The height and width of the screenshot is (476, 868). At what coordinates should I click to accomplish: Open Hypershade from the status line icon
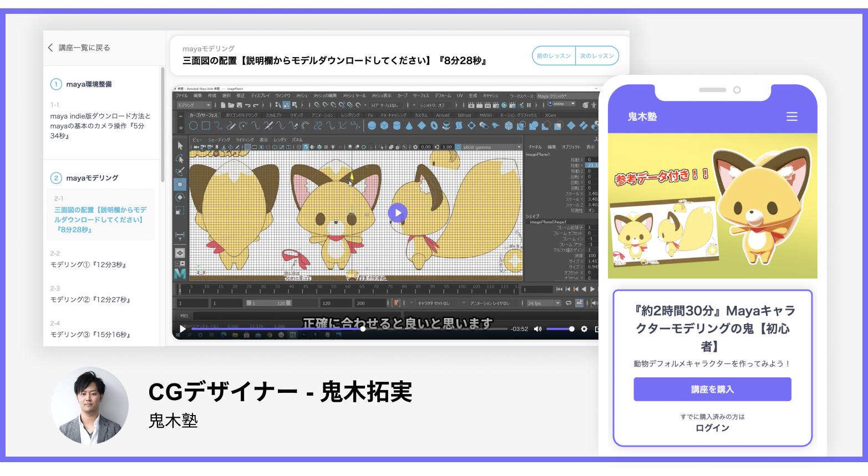pyautogui.click(x=504, y=105)
